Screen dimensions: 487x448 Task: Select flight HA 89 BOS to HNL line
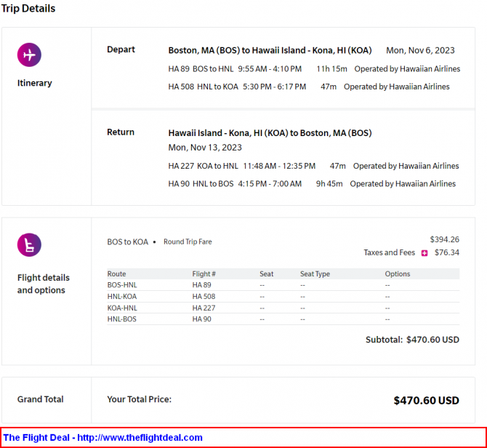(x=314, y=69)
